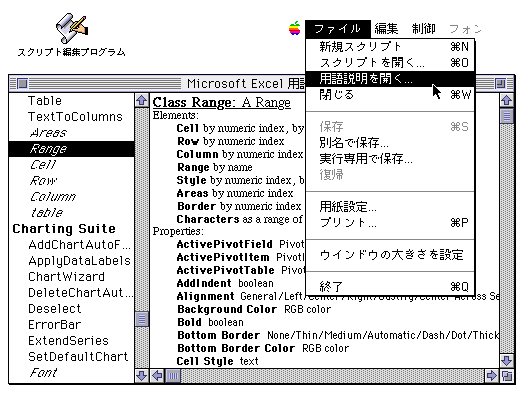Click the dictionary window zoom box
This screenshot has height=394, width=523.
[x=500, y=83]
